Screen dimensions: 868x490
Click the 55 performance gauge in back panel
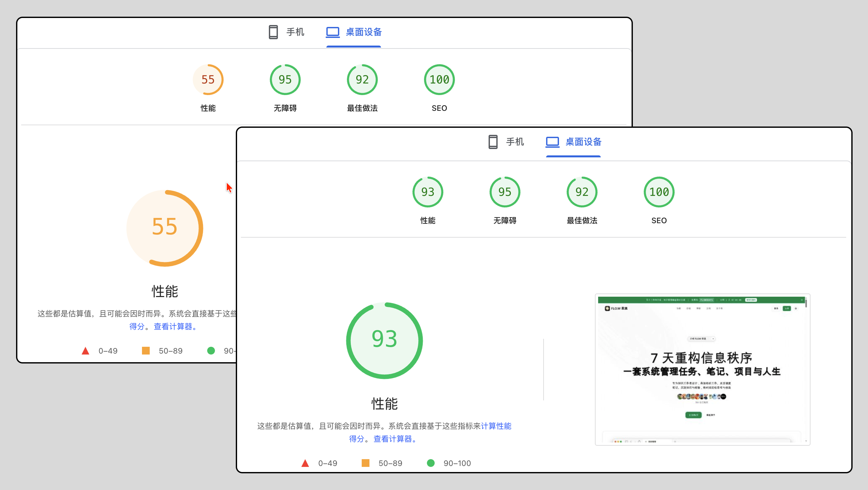(x=208, y=80)
